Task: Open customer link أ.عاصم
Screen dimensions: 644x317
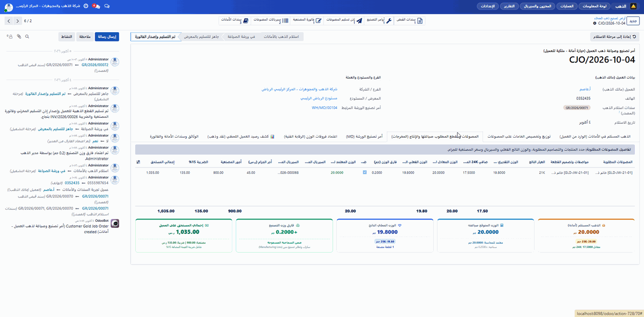Action: pos(585,89)
